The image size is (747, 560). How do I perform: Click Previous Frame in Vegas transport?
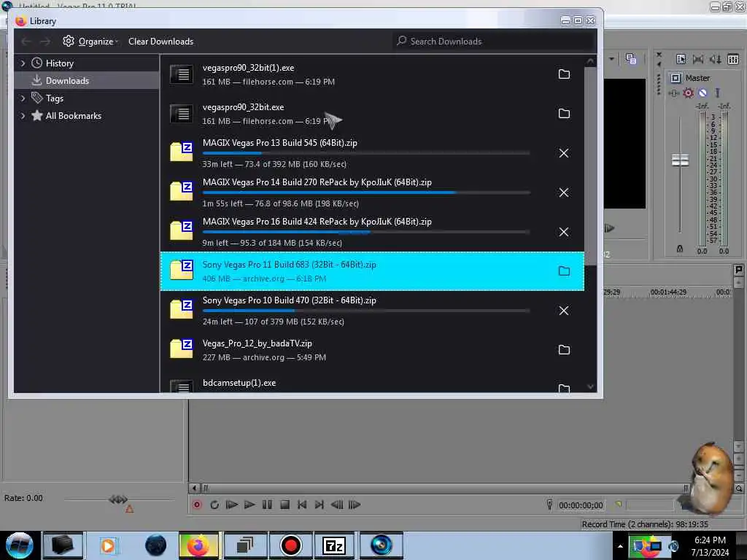pyautogui.click(x=337, y=505)
